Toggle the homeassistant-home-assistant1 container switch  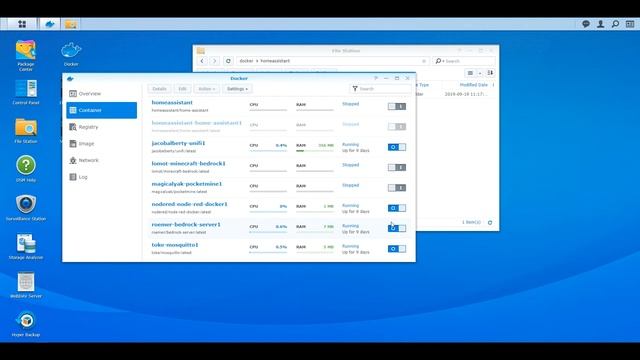[397, 127]
